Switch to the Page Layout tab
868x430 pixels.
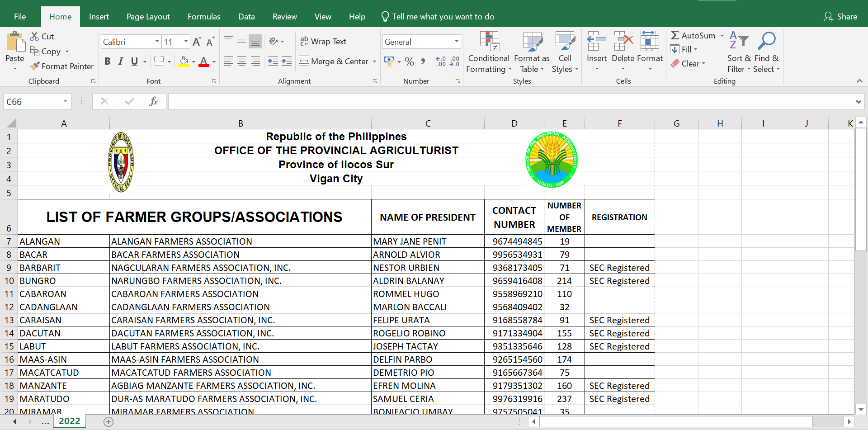[x=148, y=17]
